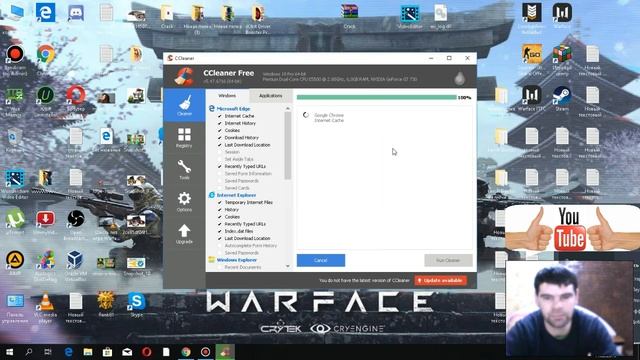The image size is (640, 360).
Task: Toggle Edge Download History checkbox
Action: point(220,138)
